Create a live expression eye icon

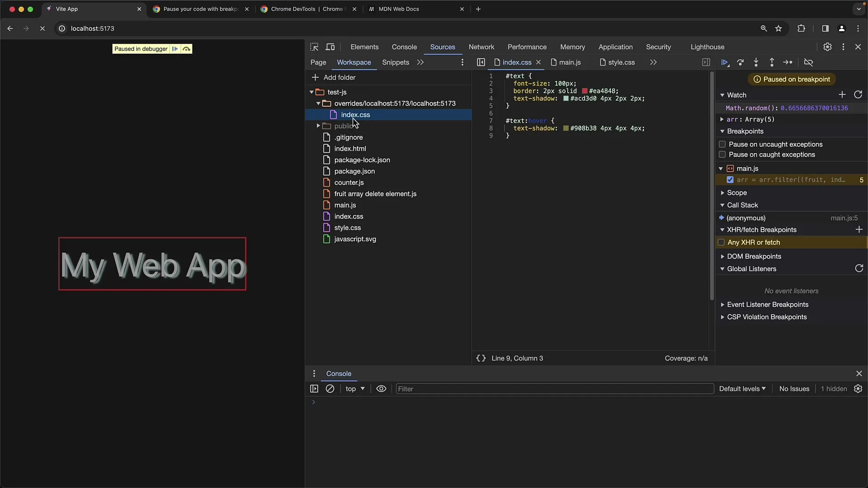(x=381, y=389)
